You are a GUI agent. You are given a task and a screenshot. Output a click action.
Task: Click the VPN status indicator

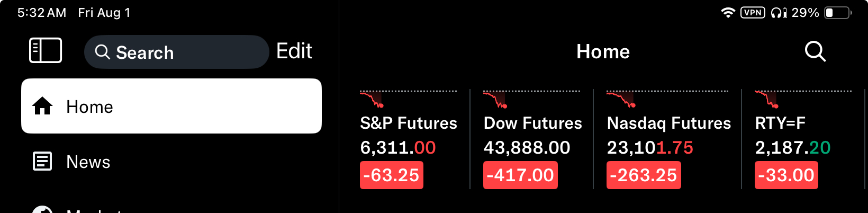[753, 13]
